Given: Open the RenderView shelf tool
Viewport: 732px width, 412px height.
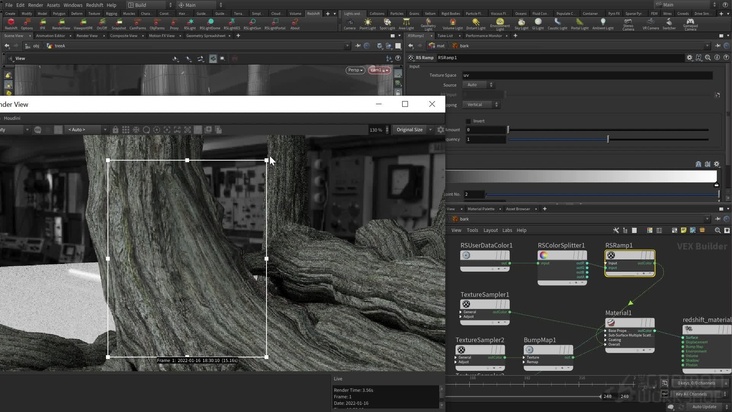Looking at the screenshot, I should (61, 23).
